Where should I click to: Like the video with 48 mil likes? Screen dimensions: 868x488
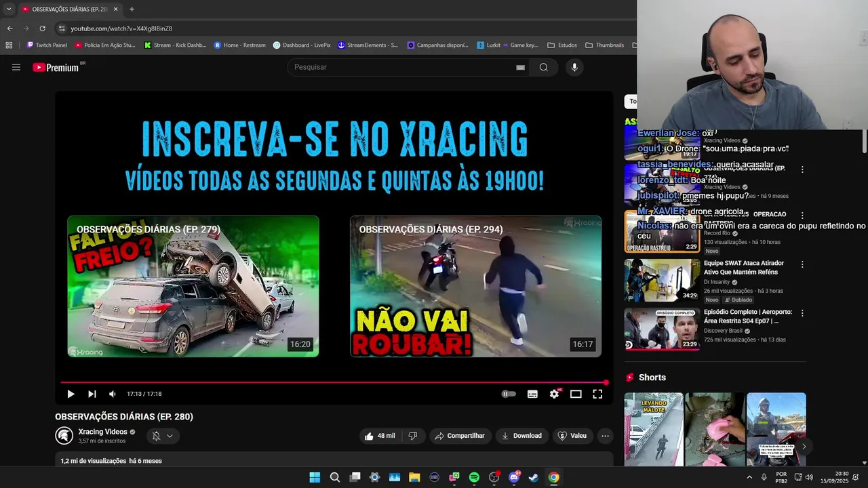(380, 436)
